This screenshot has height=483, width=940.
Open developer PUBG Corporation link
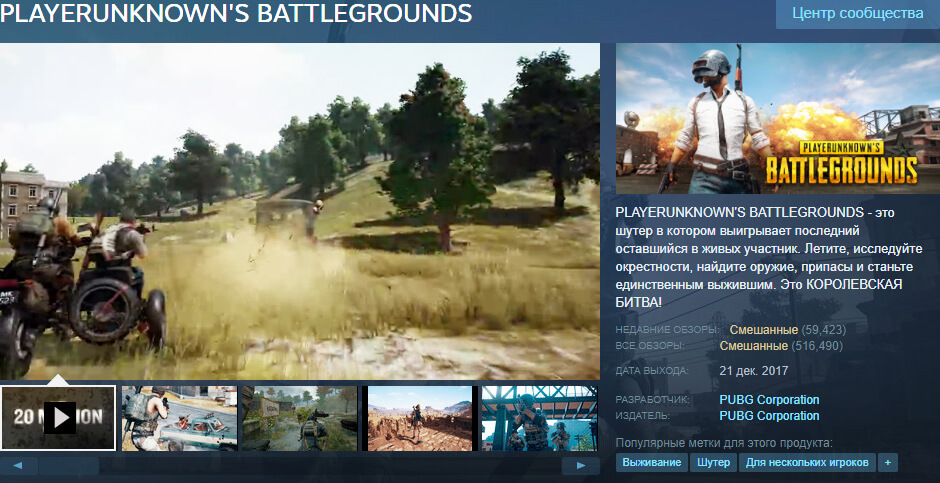[769, 400]
